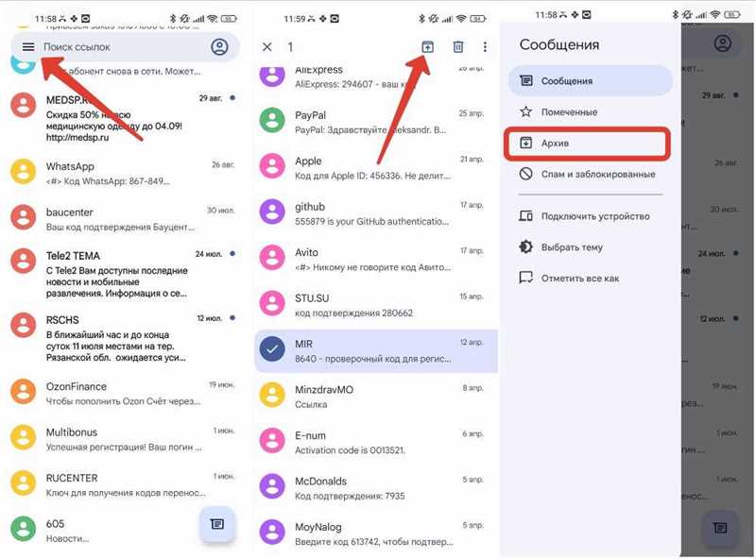The width and height of the screenshot is (756, 559).
Task: Open the Tele2 TEMA conversation
Action: [123, 273]
